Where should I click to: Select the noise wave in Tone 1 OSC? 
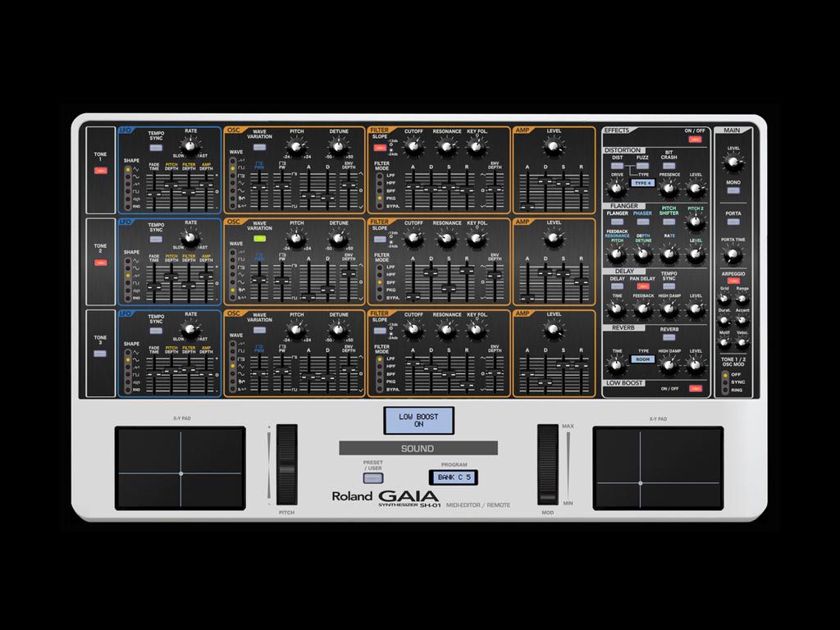pyautogui.click(x=233, y=199)
